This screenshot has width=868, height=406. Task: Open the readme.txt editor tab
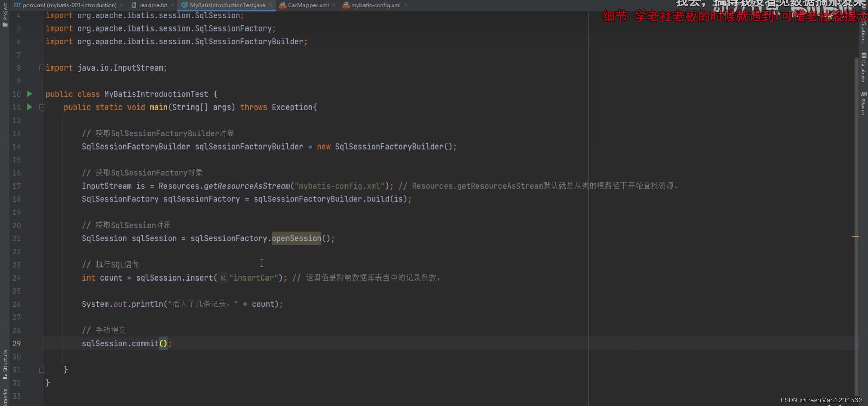(x=153, y=5)
